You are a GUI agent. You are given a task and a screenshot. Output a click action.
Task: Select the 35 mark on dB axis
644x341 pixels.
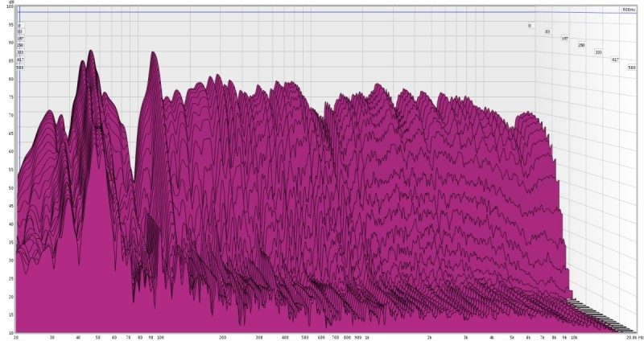point(11,243)
